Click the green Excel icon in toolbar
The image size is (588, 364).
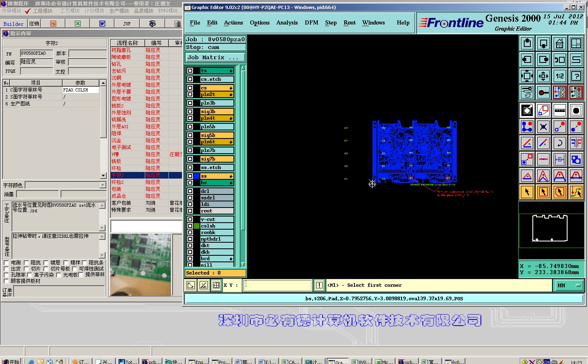(x=78, y=24)
